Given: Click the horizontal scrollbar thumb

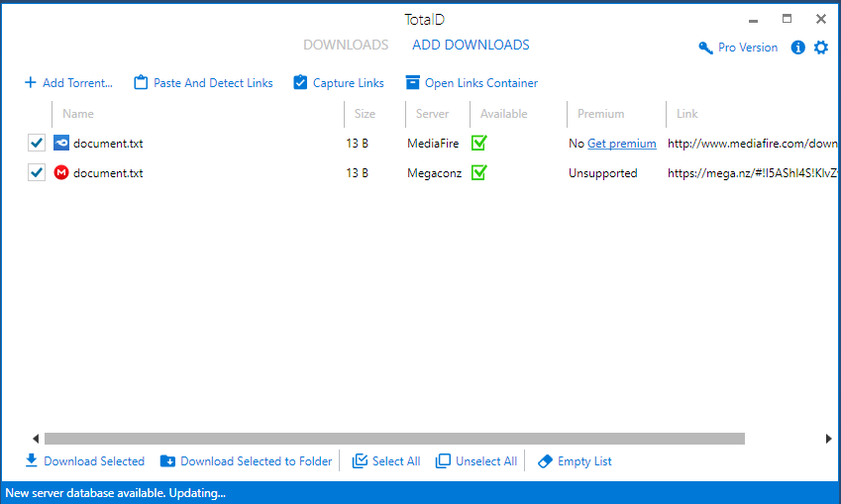Looking at the screenshot, I should (x=395, y=439).
